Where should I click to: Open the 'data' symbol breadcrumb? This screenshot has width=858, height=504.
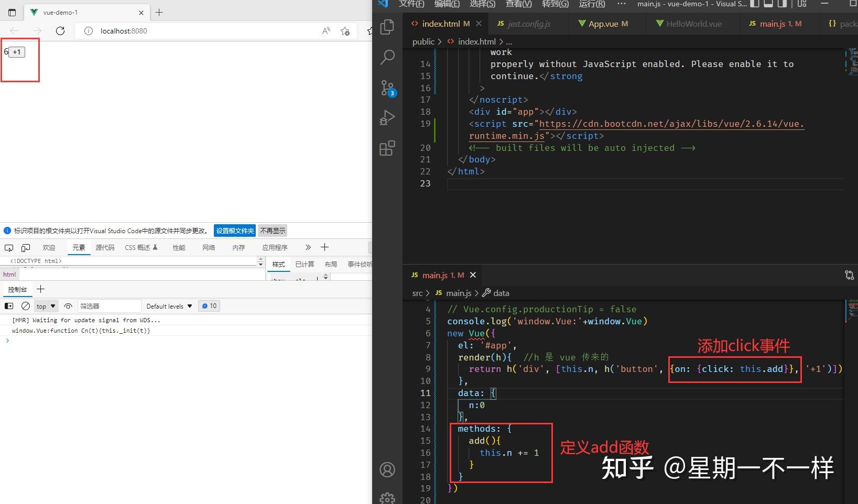click(496, 293)
